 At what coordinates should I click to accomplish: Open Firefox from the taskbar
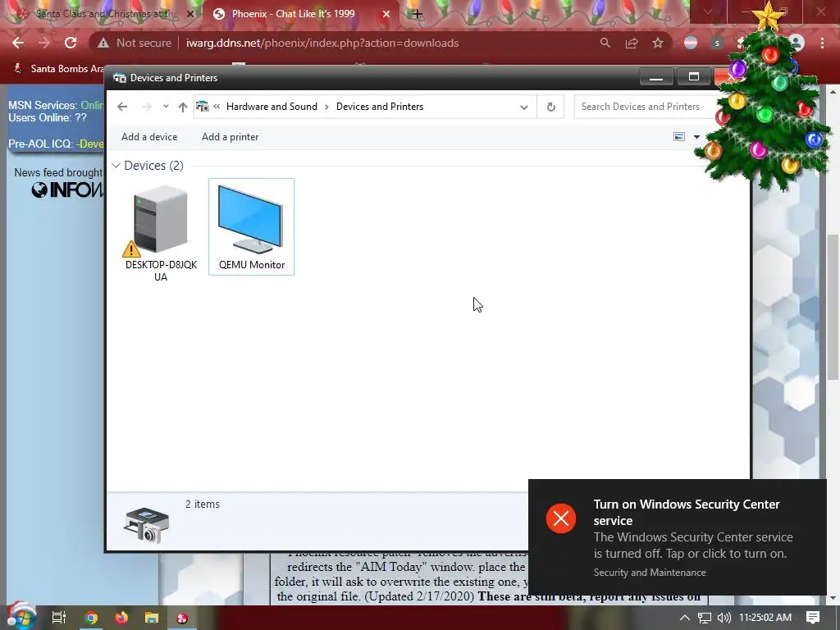[x=121, y=618]
